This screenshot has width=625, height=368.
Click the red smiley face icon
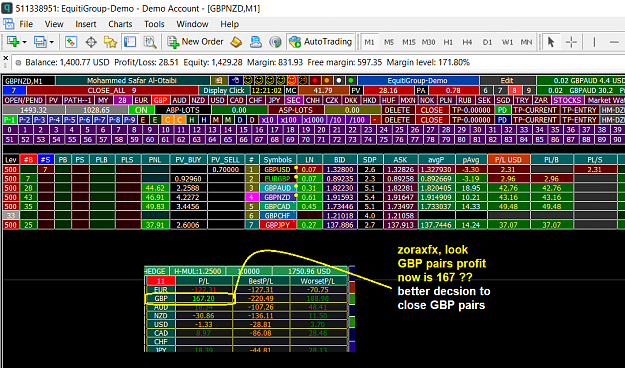[292, 81]
